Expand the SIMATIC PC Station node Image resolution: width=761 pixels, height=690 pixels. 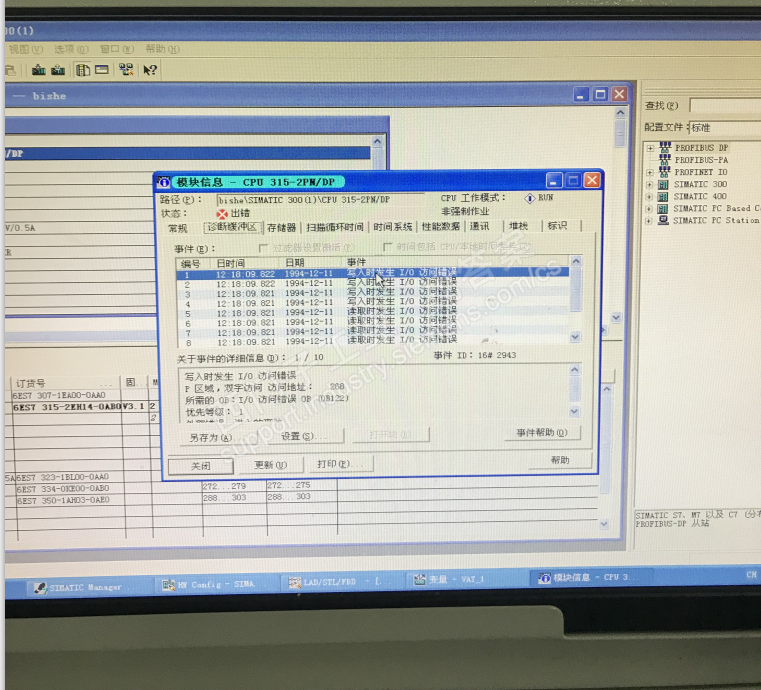pos(649,221)
